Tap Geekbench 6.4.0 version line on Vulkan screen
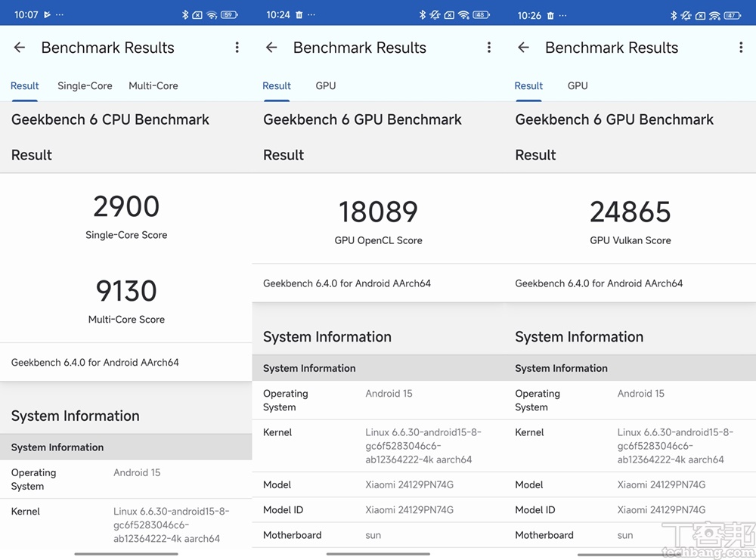 (599, 283)
